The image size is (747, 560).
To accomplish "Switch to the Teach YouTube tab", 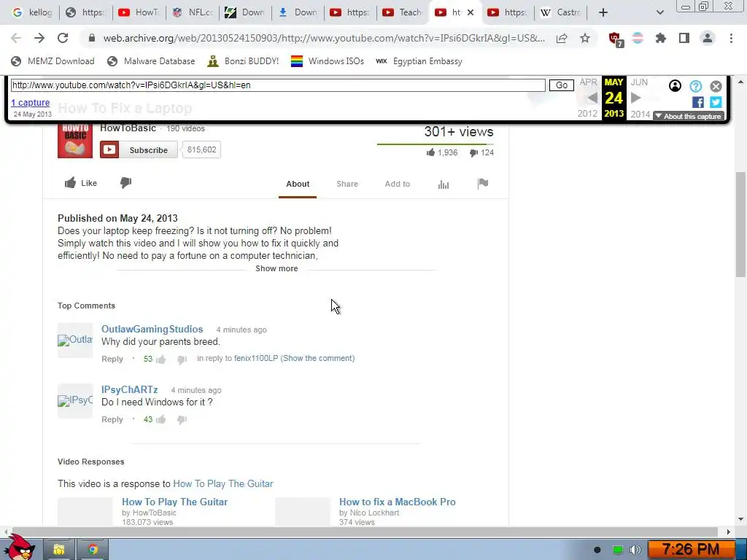I will (403, 12).
